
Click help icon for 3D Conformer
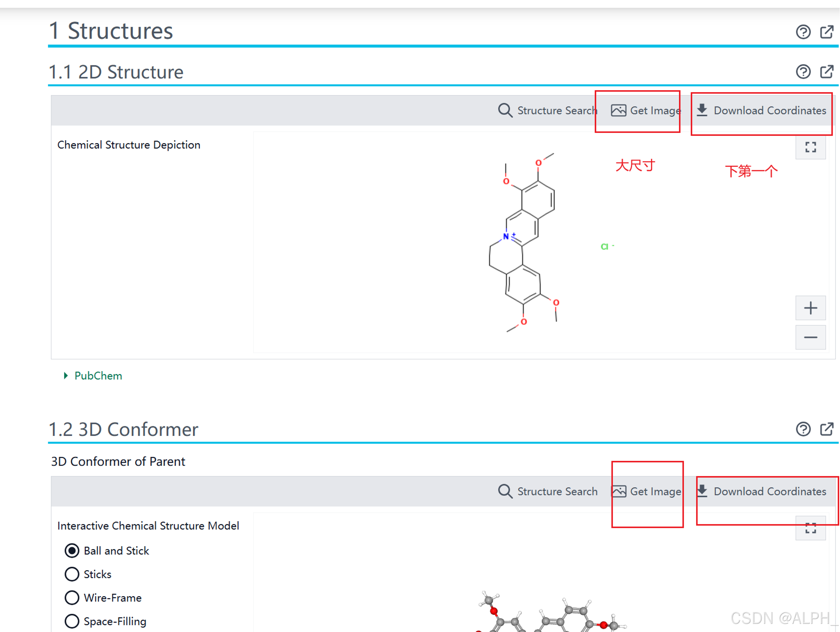pos(803,429)
